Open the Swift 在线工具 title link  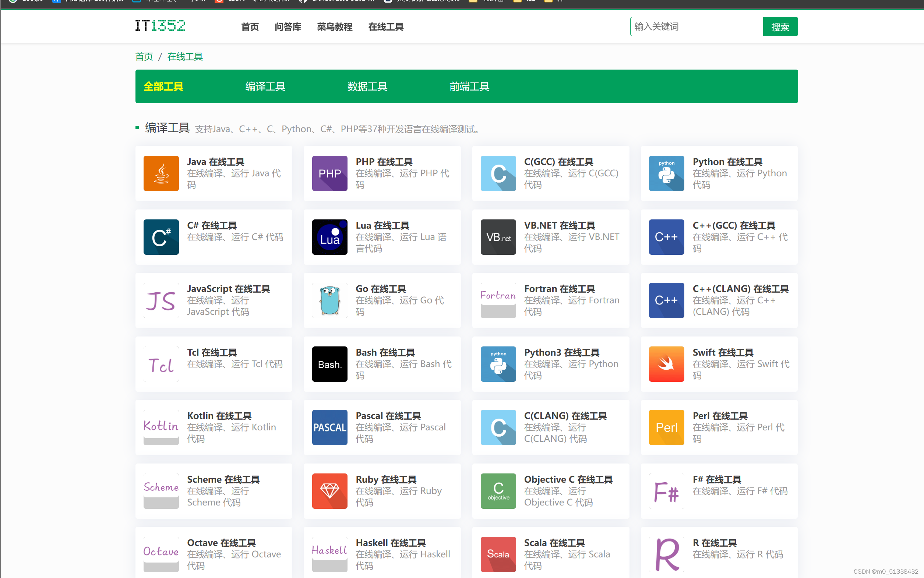[x=723, y=352]
